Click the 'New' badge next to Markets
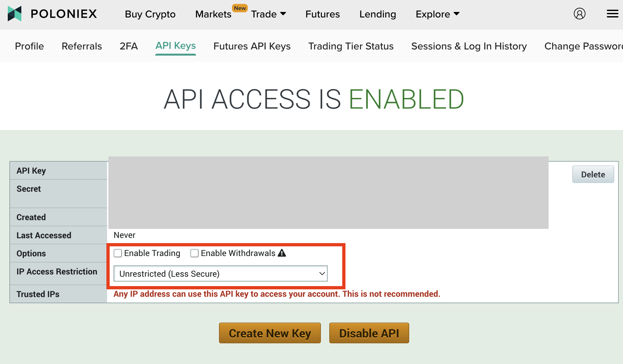Screen dimensions: 623x364 point(240,8)
